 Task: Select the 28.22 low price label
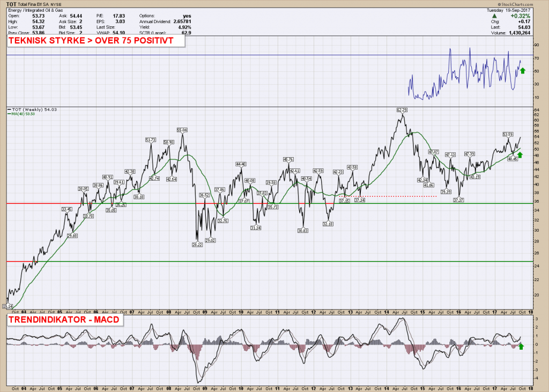(x=197, y=245)
